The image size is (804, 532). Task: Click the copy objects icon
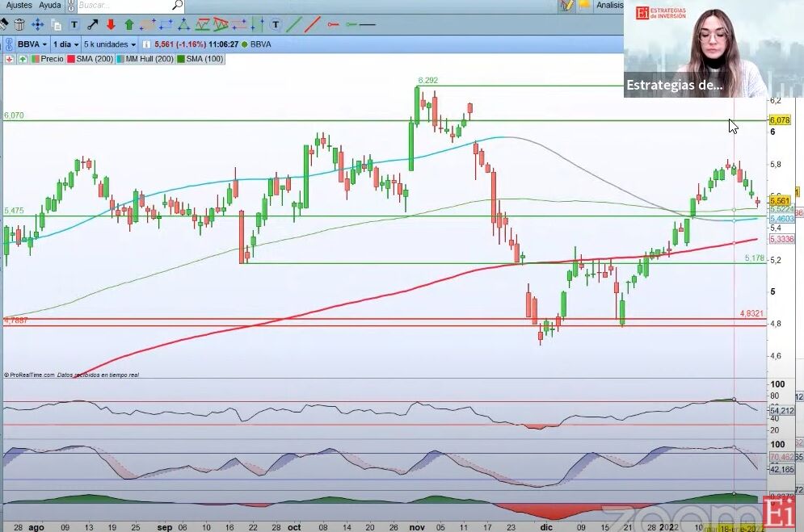[x=57, y=24]
